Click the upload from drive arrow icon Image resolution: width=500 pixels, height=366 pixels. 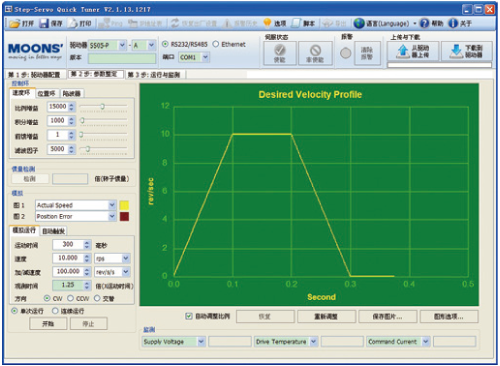tap(403, 51)
